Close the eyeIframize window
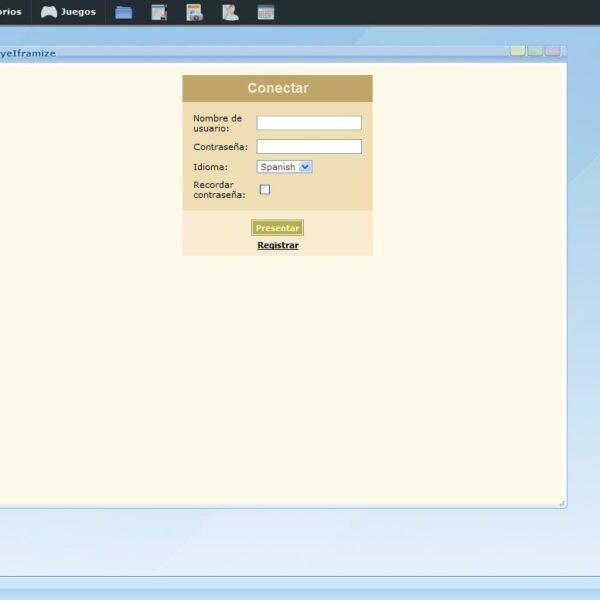The width and height of the screenshot is (600, 600). pos(553,51)
